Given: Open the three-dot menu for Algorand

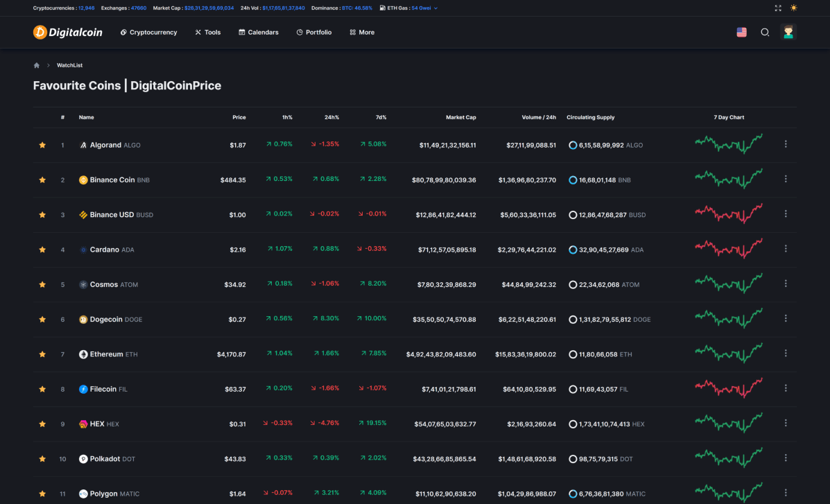Looking at the screenshot, I should click(786, 144).
